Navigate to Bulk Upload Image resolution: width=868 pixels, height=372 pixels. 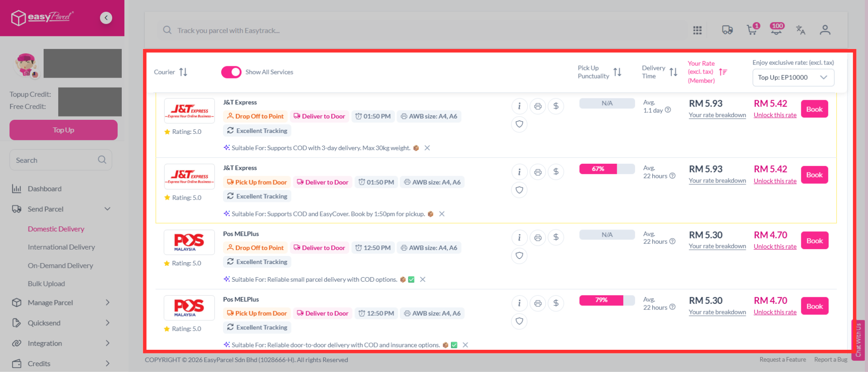pyautogui.click(x=46, y=284)
